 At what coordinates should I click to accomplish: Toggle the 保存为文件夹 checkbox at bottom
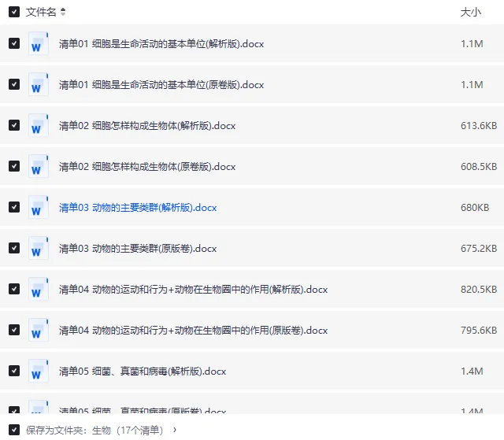[14, 430]
